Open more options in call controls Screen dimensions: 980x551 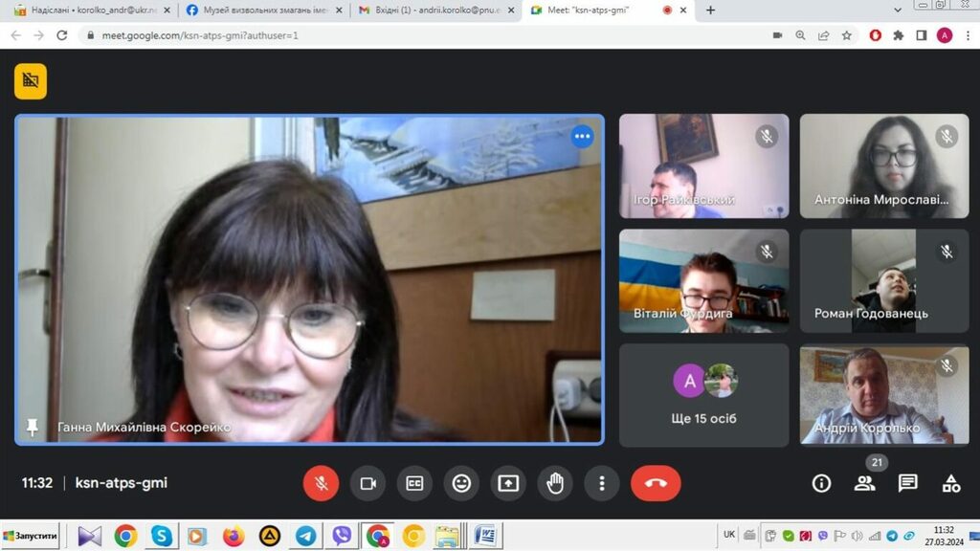(601, 483)
